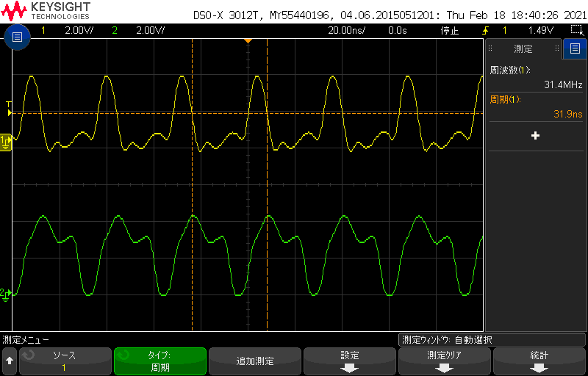588x376 pixels.
Task: Open the タイプ: 周期 type selector
Action: pos(159,361)
